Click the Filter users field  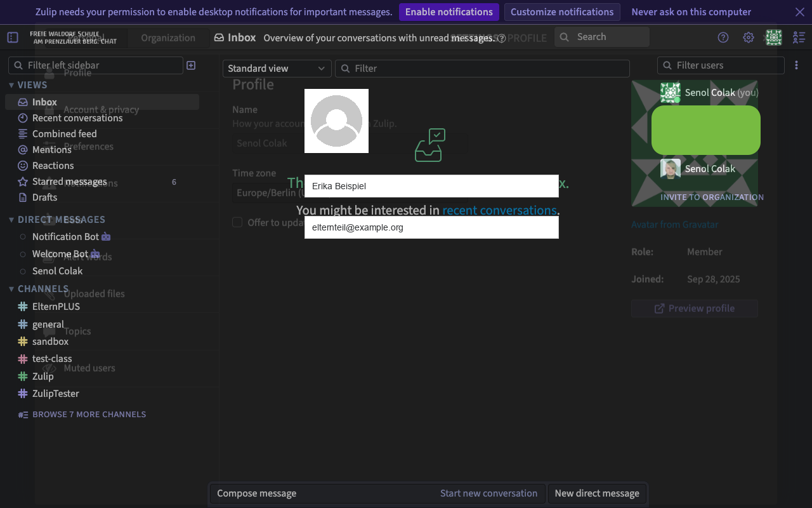pyautogui.click(x=721, y=65)
